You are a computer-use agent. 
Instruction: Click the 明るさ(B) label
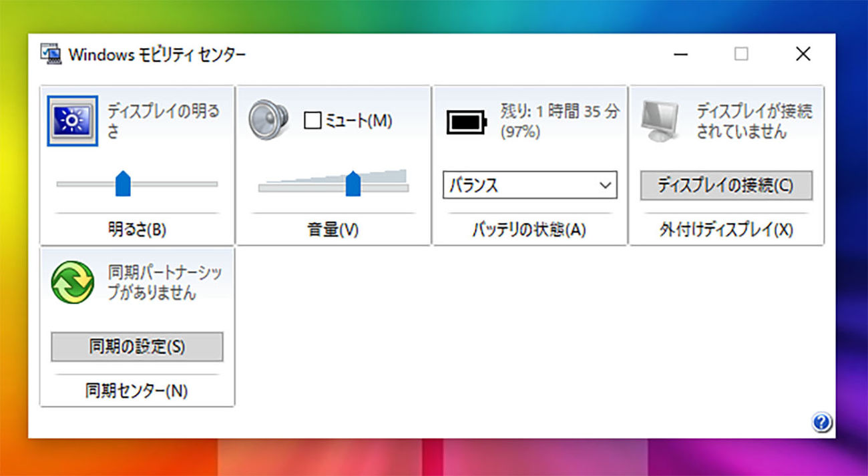click(137, 230)
